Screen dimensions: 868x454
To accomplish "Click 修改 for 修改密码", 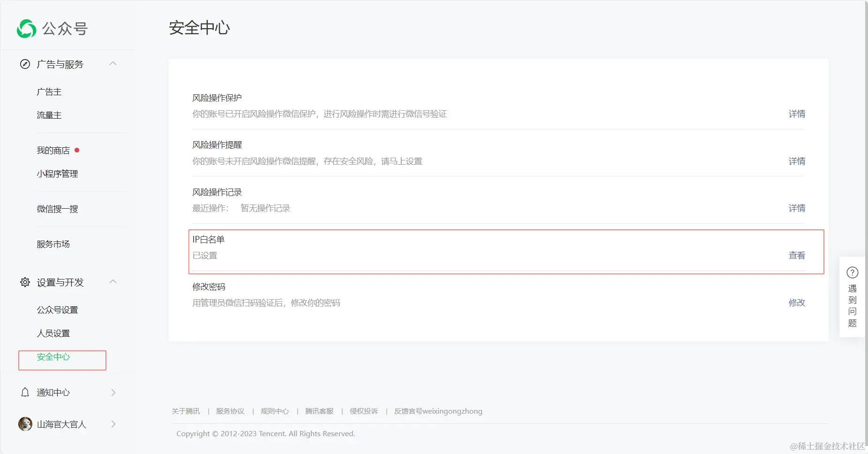I will (x=797, y=303).
